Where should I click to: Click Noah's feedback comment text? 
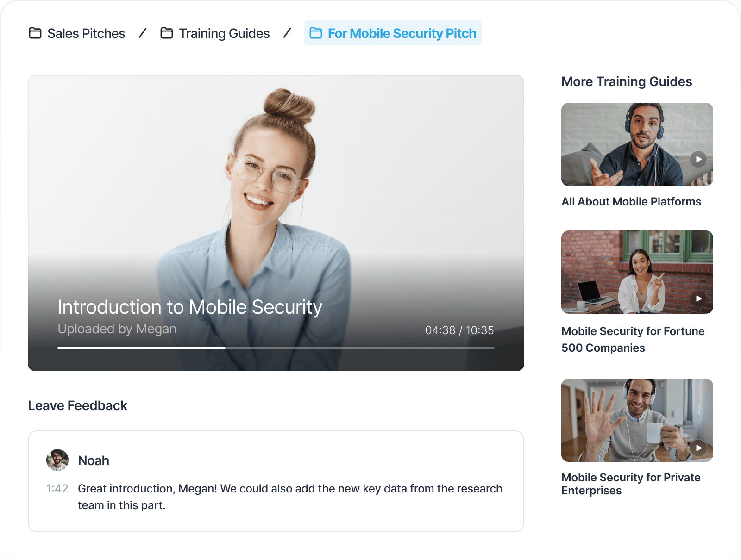(290, 497)
